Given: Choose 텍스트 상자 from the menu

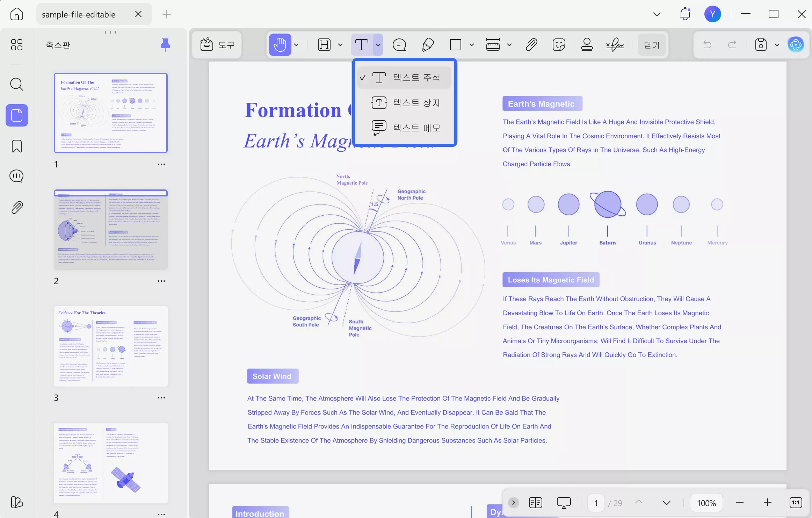Looking at the screenshot, I should (x=404, y=103).
